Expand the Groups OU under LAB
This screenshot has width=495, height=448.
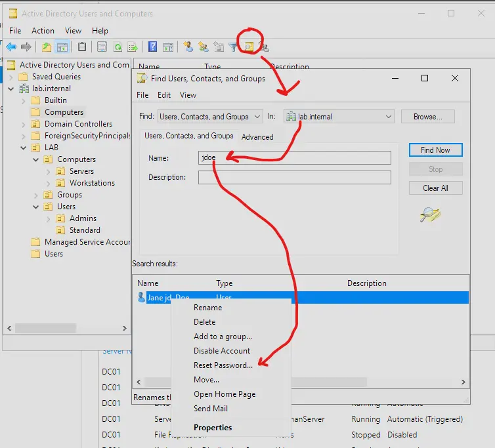pyautogui.click(x=36, y=195)
